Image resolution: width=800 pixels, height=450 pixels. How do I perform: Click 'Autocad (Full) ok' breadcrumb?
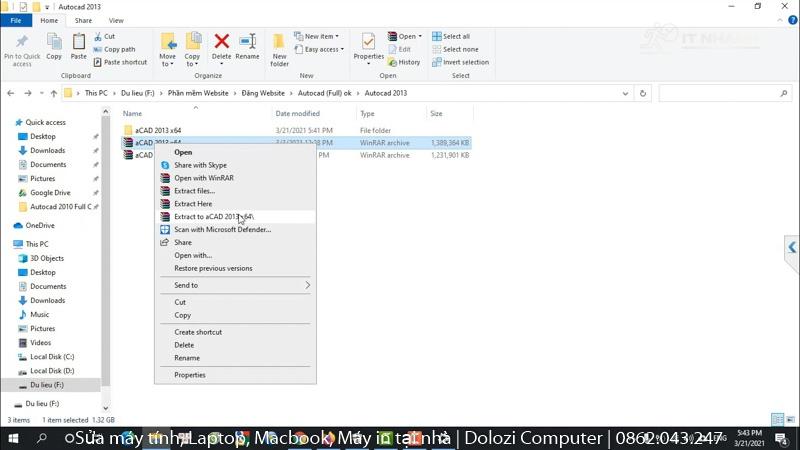click(x=324, y=93)
